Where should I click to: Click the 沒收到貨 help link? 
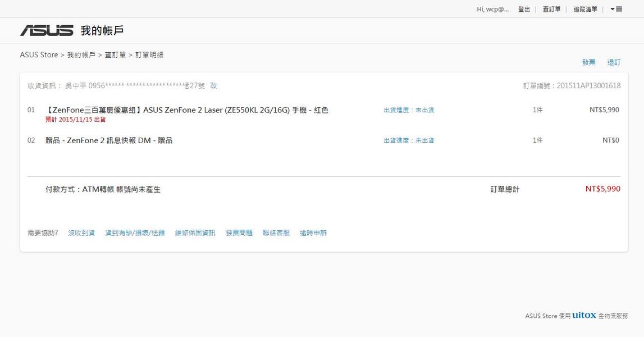pos(81,233)
